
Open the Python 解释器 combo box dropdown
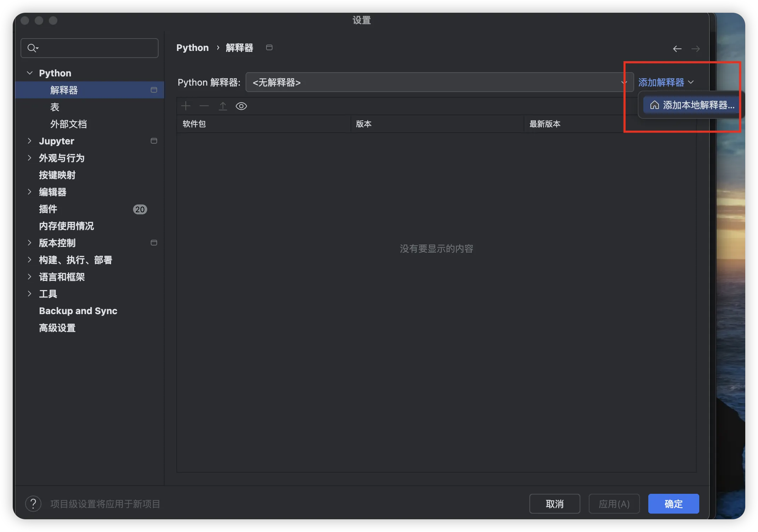439,82
